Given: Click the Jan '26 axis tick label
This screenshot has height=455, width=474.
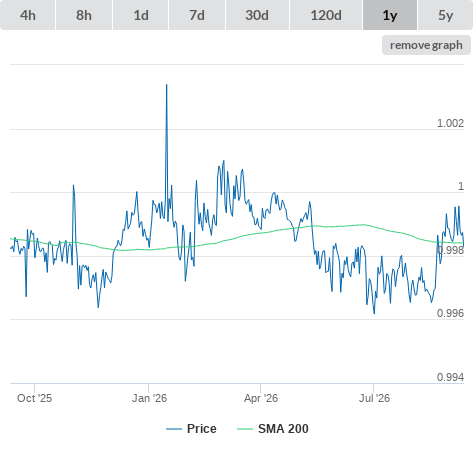Looking at the screenshot, I should (x=149, y=398).
